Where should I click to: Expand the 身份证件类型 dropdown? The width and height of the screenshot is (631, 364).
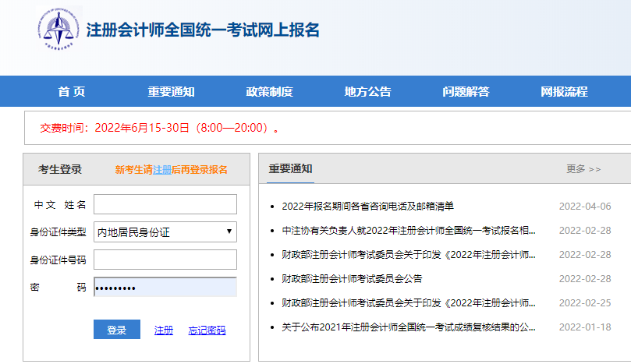165,232
